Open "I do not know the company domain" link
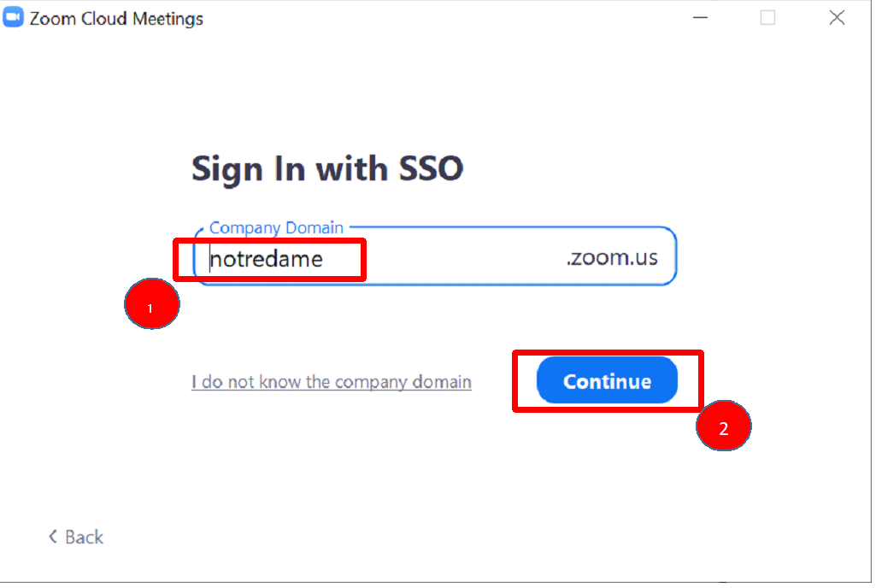Screen dimensions: 876x588 point(331,382)
